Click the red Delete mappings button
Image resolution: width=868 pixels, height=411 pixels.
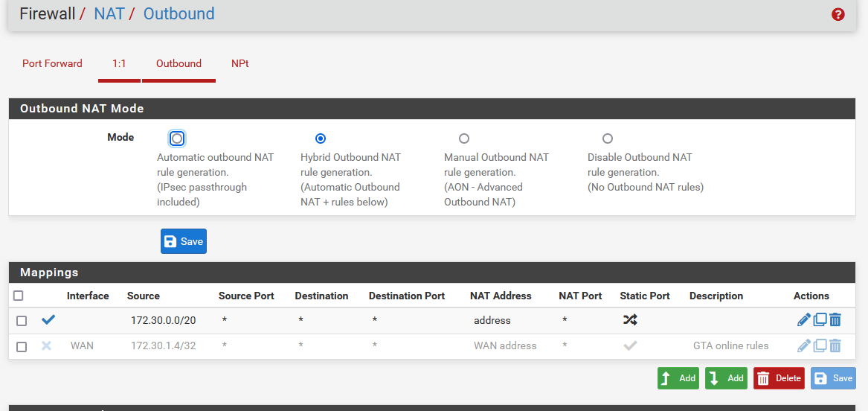pyautogui.click(x=779, y=378)
